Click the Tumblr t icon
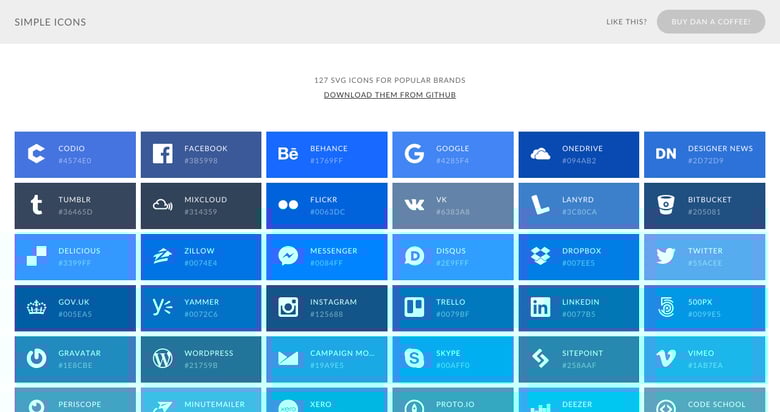This screenshot has height=412, width=780. click(36, 205)
